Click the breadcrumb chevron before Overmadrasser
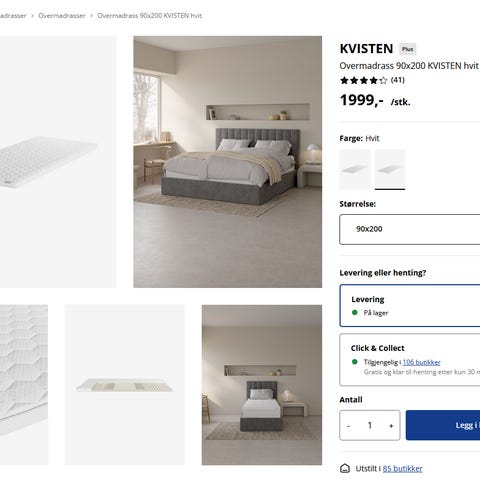 tap(32, 16)
